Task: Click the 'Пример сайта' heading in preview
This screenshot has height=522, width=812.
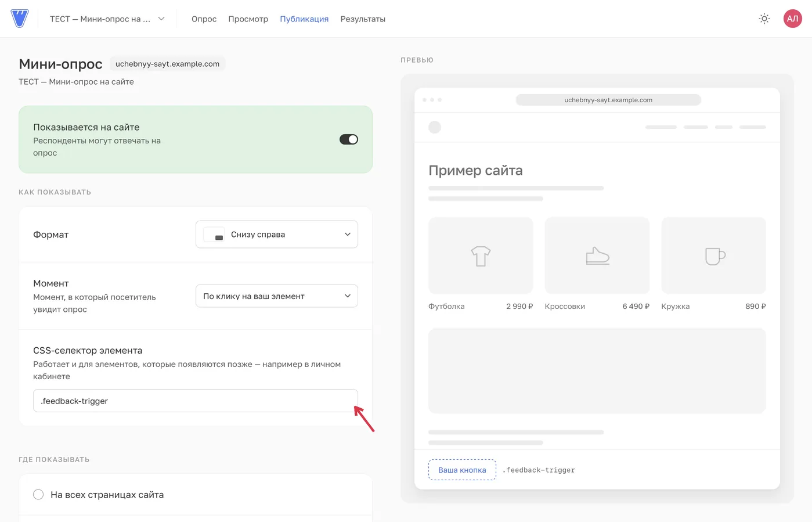Action: click(475, 170)
